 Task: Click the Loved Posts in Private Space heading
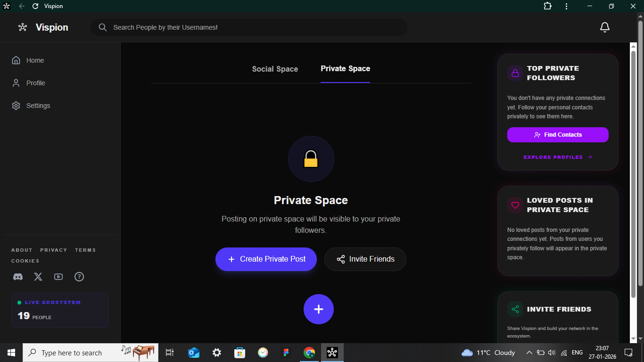pos(560,205)
